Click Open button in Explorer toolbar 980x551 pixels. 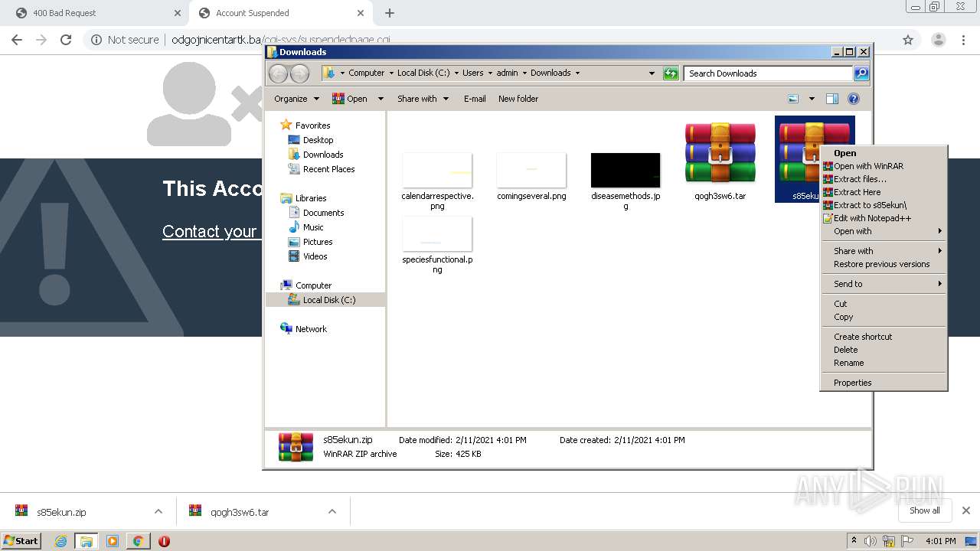[350, 99]
